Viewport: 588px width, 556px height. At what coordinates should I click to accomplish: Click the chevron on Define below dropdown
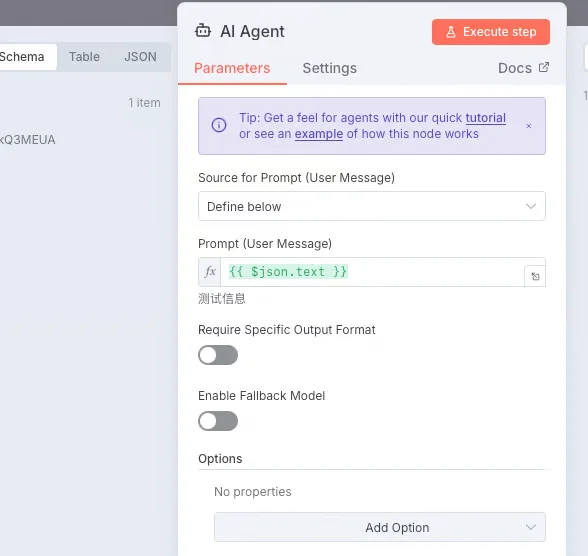pos(531,206)
